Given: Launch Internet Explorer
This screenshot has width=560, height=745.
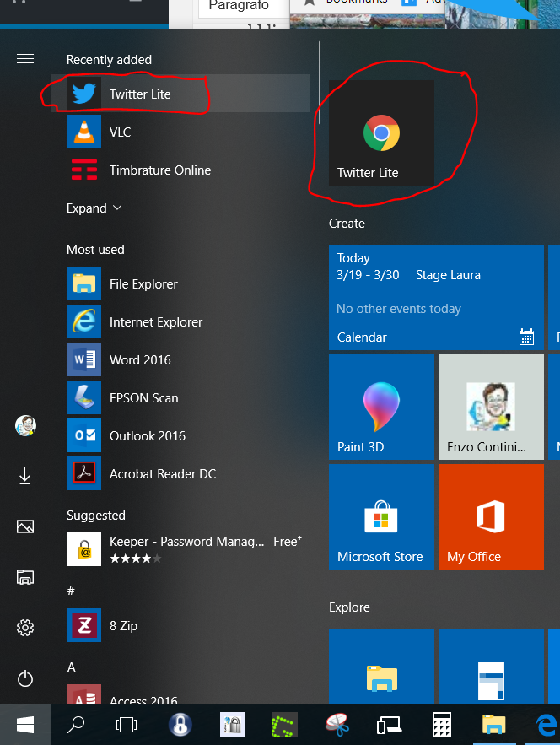Looking at the screenshot, I should coord(155,322).
